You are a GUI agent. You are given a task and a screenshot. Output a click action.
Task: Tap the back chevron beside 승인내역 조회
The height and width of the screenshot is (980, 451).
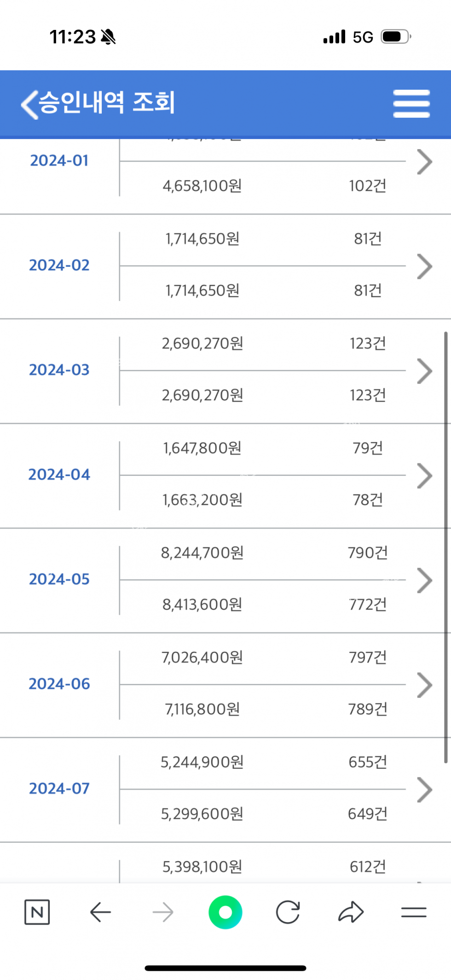pos(29,104)
